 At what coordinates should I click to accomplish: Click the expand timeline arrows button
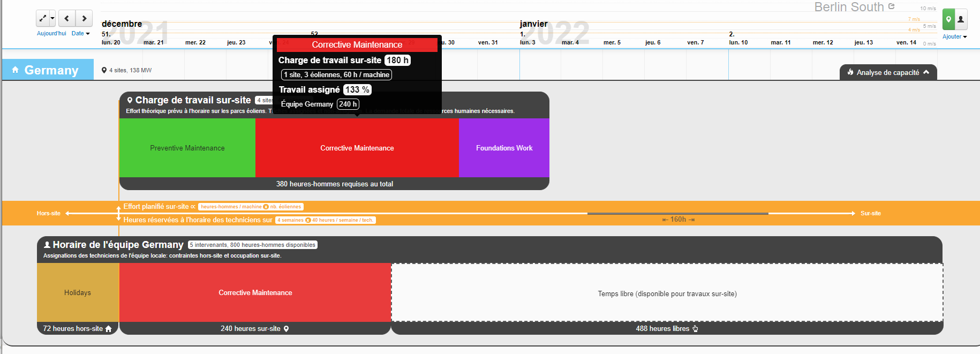tap(43, 18)
